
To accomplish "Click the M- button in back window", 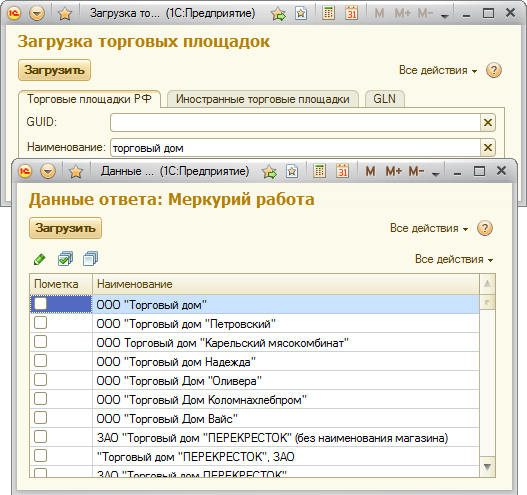I will point(425,13).
